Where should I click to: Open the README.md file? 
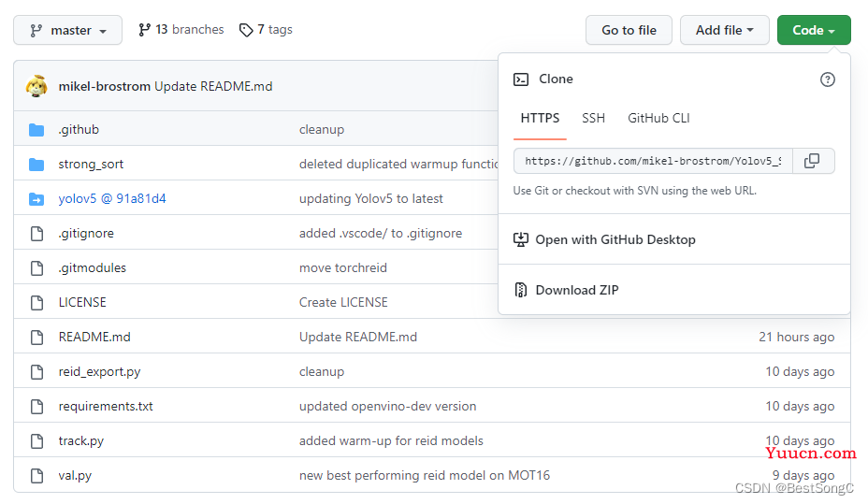point(94,337)
